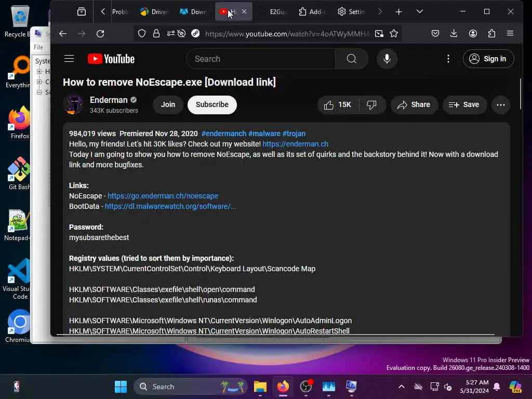Open File Explorer from the taskbar
The image size is (532, 399).
pyautogui.click(x=260, y=387)
